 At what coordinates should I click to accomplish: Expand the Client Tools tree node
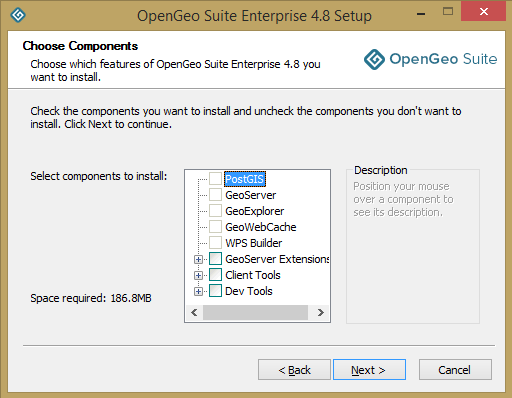(x=198, y=275)
